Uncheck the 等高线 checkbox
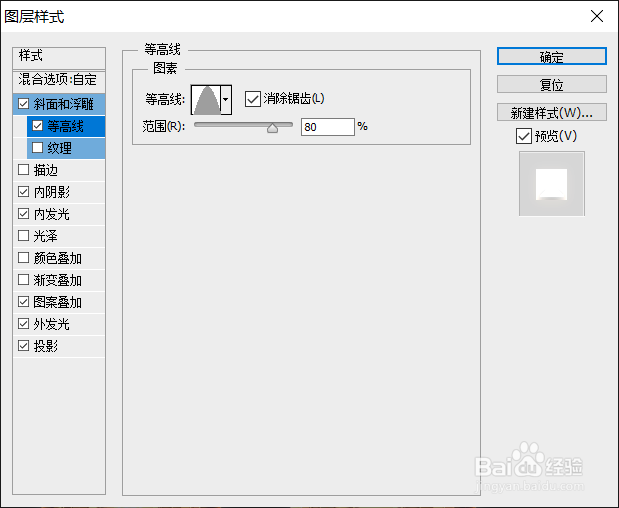This screenshot has width=619, height=508. coord(38,126)
